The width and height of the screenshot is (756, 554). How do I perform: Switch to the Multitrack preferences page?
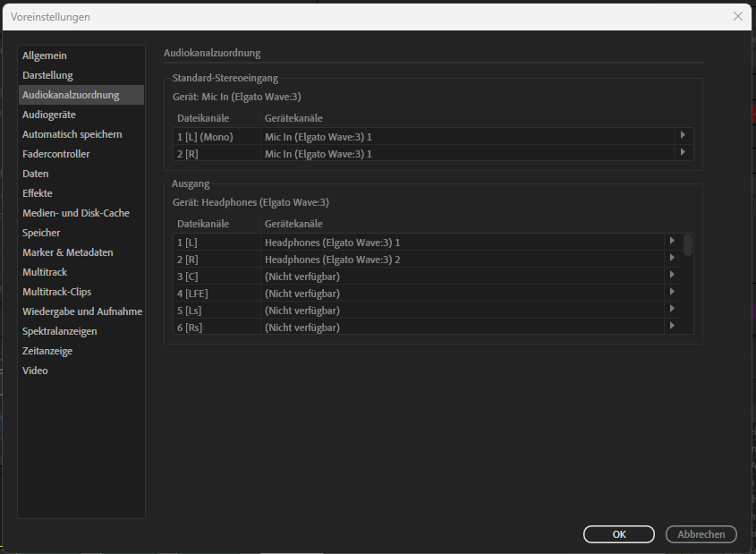45,271
